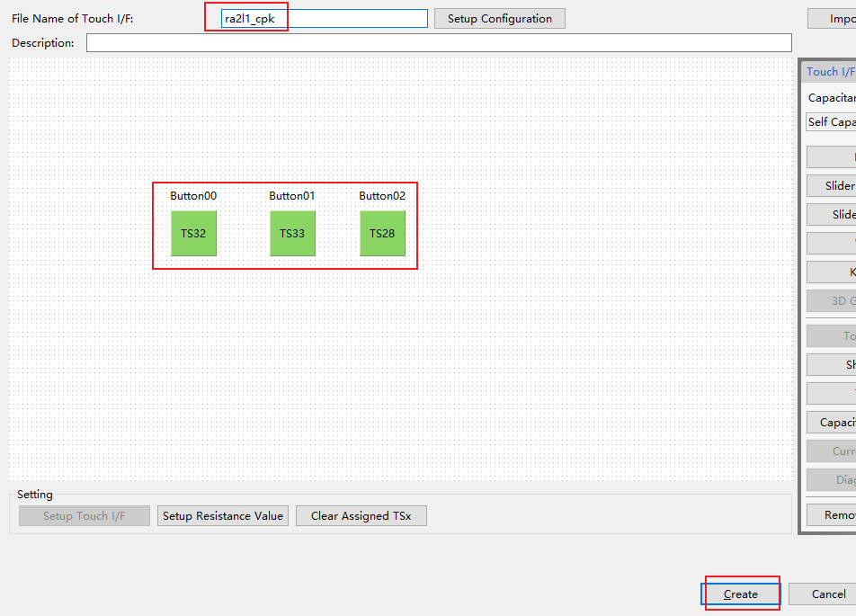Click the Button01 label text
Image resolution: width=856 pixels, height=616 pixels.
(292, 196)
